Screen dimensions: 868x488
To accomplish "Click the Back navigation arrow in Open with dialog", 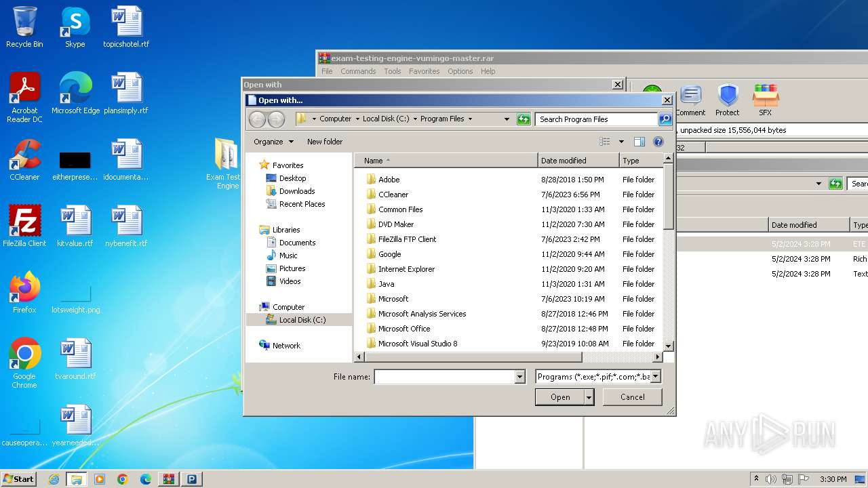I will 257,119.
